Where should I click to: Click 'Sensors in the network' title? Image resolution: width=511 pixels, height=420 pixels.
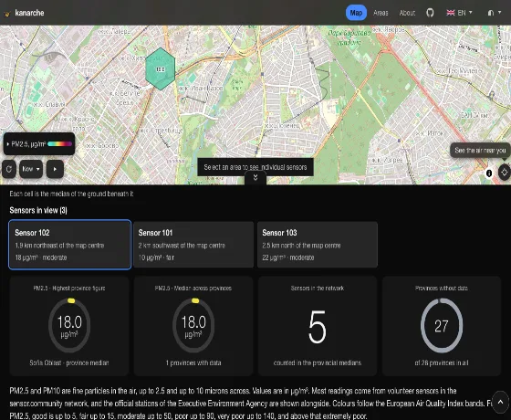pyautogui.click(x=318, y=288)
